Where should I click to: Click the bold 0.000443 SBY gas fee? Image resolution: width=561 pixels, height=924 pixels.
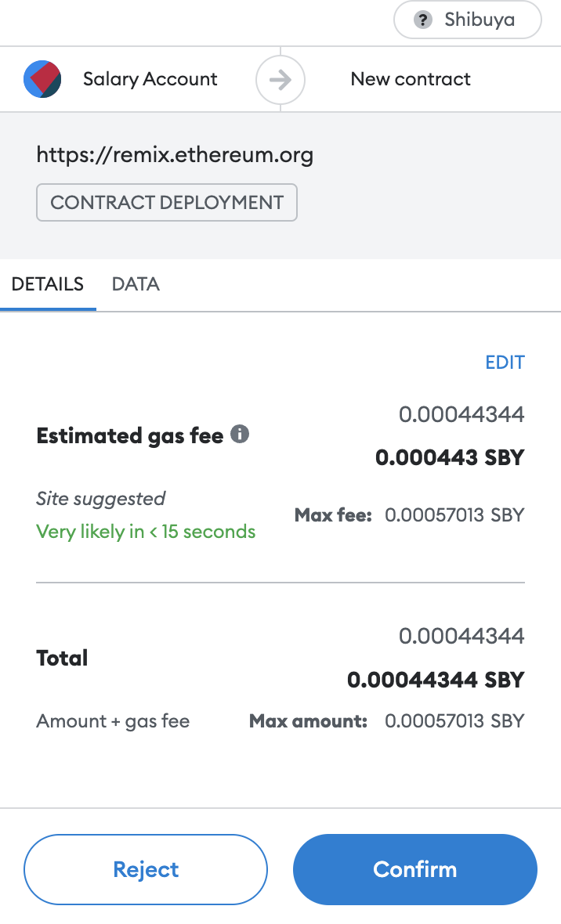point(449,457)
